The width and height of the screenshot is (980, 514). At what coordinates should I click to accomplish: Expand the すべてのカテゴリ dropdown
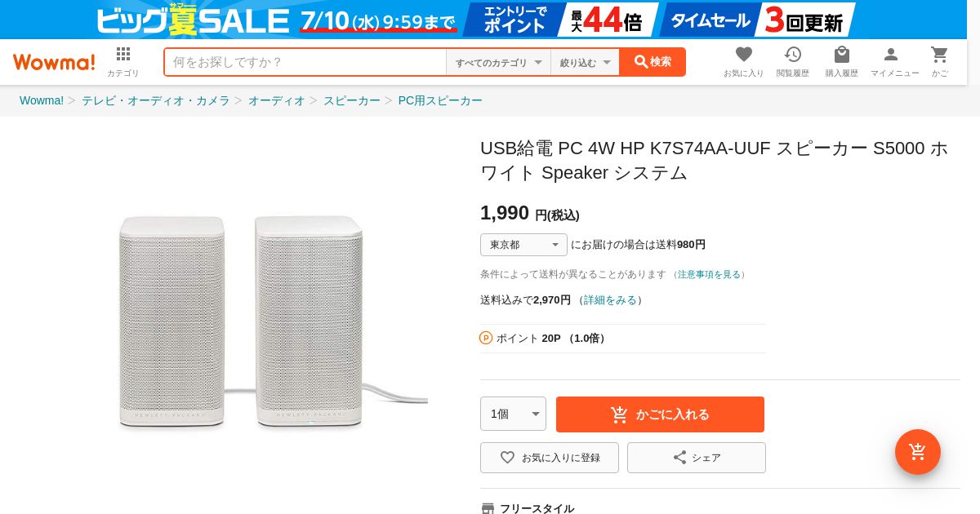coord(498,62)
